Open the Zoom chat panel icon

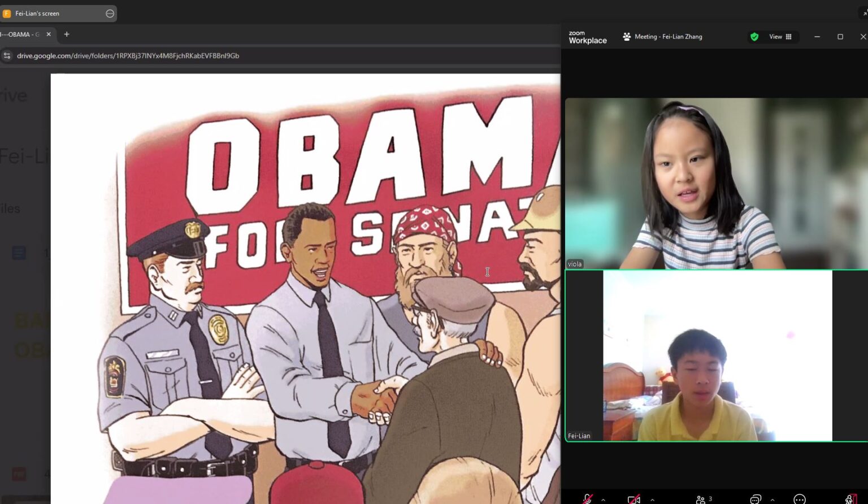[x=756, y=499]
